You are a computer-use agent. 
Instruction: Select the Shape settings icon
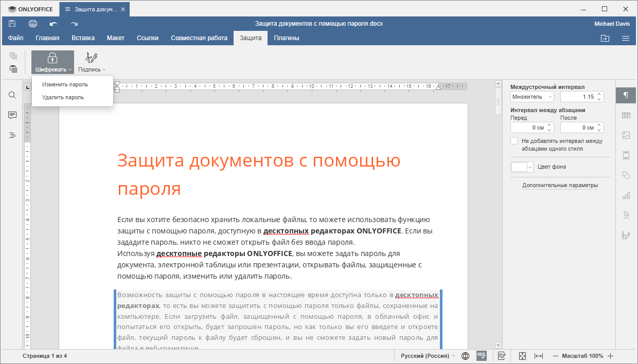tap(626, 175)
